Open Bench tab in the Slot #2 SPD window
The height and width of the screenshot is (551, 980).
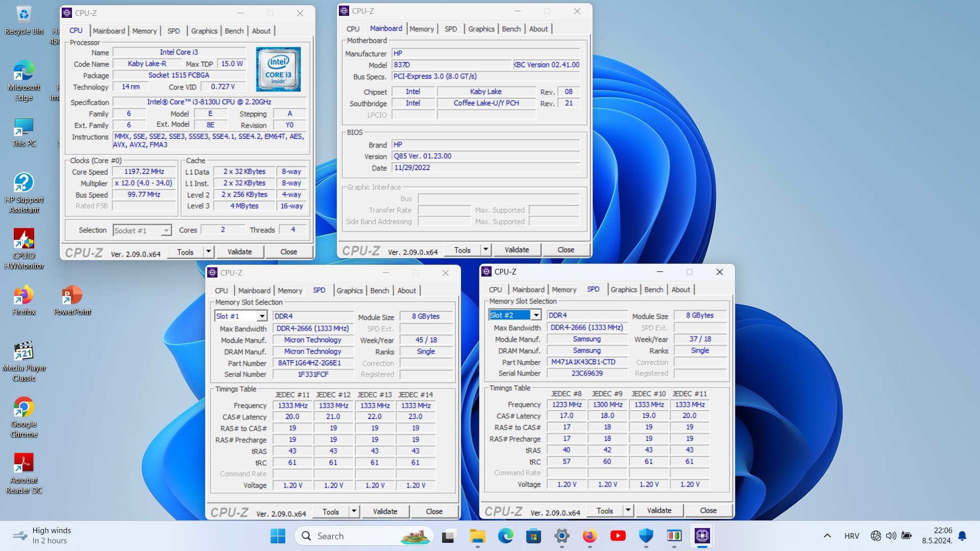[654, 289]
